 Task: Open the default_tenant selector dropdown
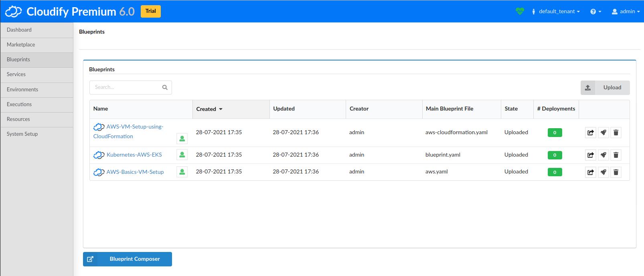(556, 12)
